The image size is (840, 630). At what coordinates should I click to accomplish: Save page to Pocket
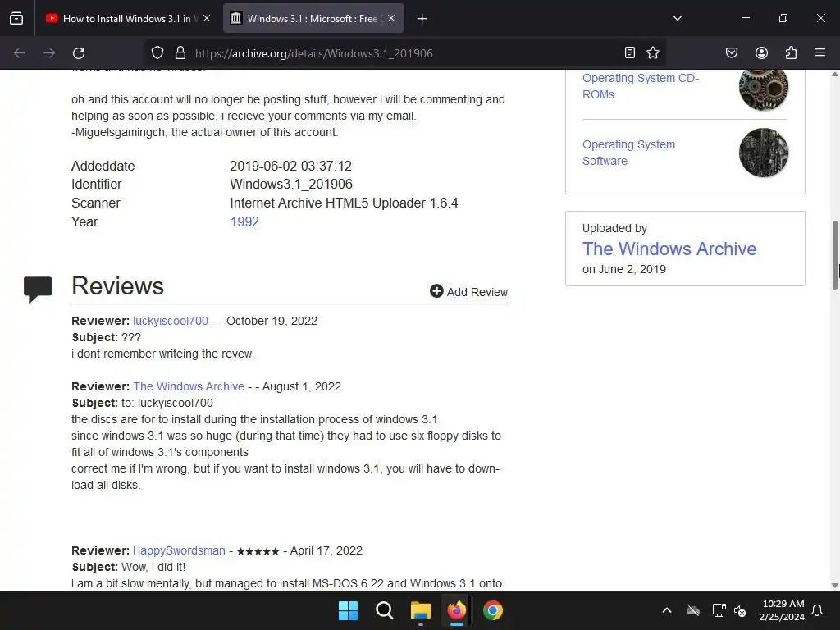pos(732,52)
